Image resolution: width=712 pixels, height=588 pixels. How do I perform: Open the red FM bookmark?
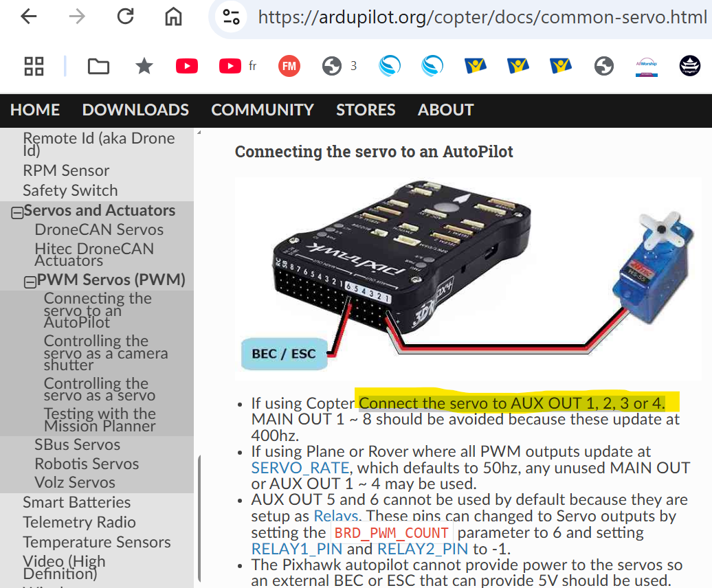pos(289,66)
